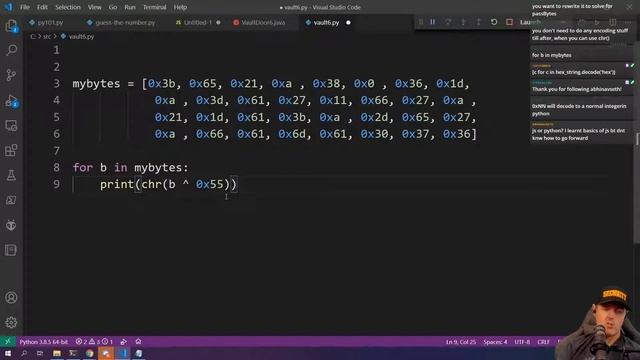Select the Python 3.8.5 64-bit interpreter
Viewport: 640px width, 360px height.
(x=44, y=342)
